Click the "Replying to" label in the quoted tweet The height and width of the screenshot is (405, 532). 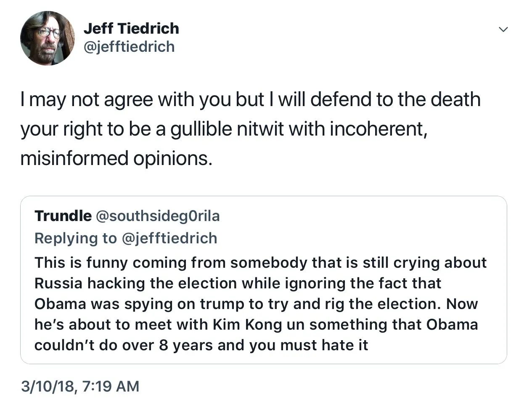tap(76, 238)
